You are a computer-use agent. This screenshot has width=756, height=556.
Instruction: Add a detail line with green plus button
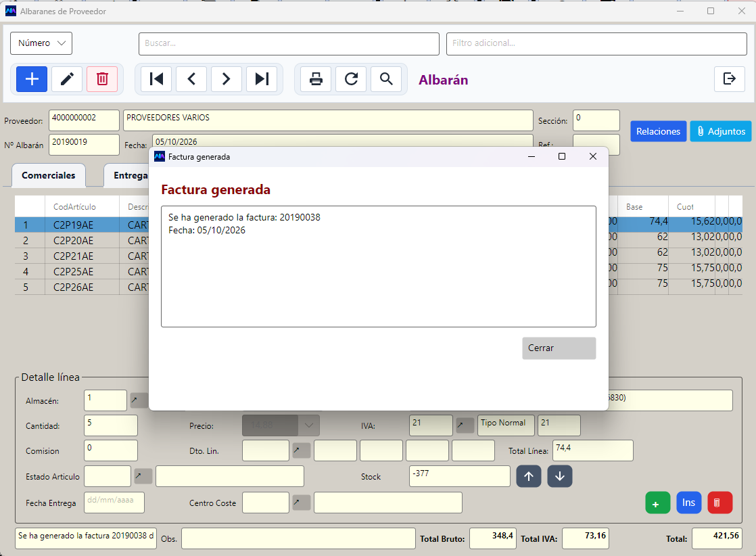[x=658, y=503]
